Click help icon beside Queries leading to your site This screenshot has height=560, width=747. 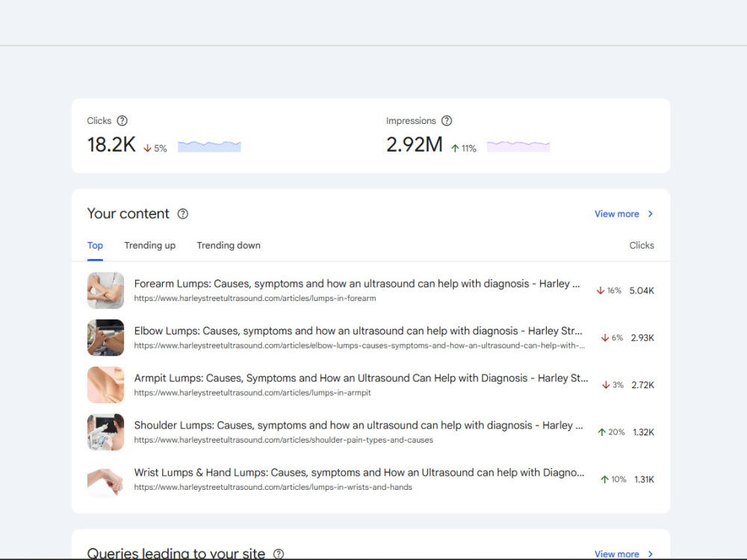[279, 554]
